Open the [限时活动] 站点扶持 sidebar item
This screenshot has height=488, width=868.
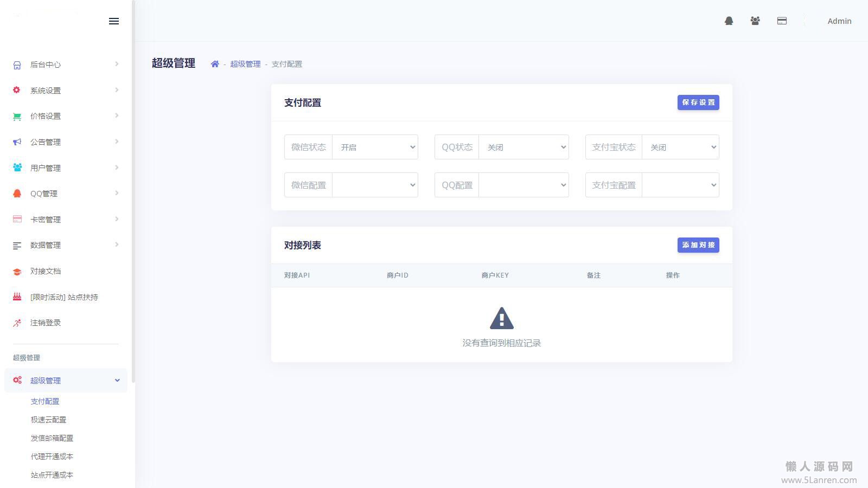(x=66, y=297)
